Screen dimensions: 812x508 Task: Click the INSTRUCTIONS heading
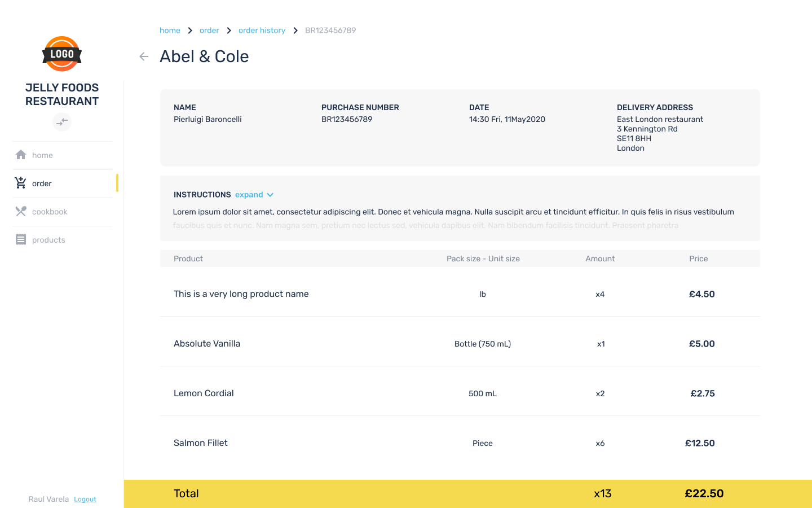(x=202, y=195)
